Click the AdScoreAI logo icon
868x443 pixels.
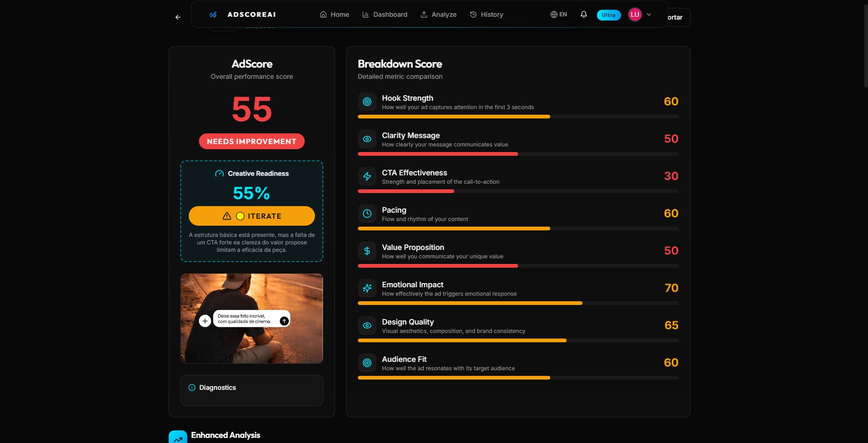pyautogui.click(x=212, y=14)
